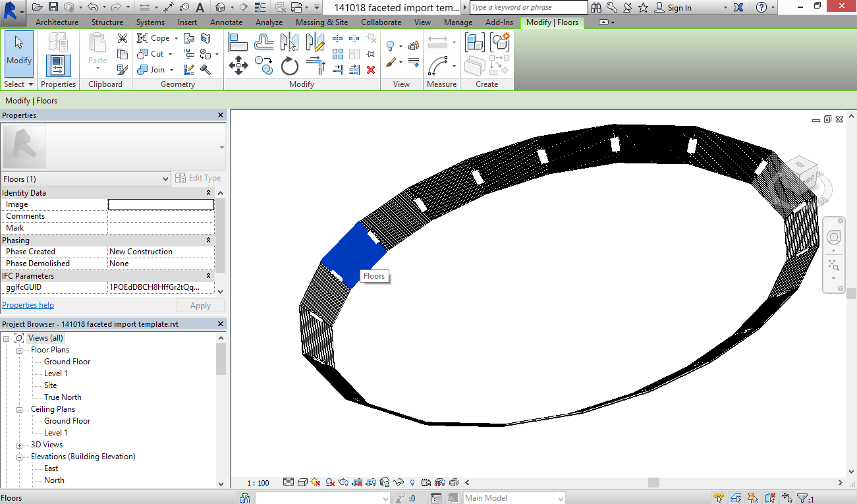
Task: Click the Offset tool icon
Action: 264,42
